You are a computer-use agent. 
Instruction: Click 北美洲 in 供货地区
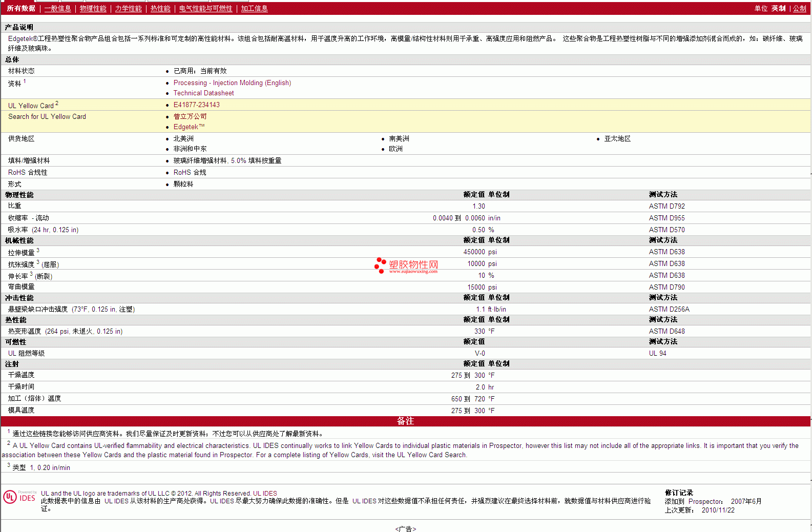pos(183,138)
